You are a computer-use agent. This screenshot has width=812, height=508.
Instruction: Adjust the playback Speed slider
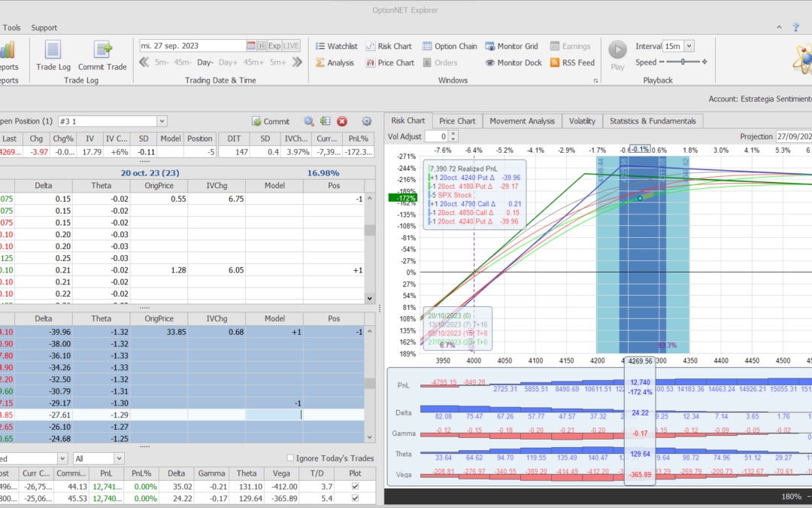click(x=683, y=62)
